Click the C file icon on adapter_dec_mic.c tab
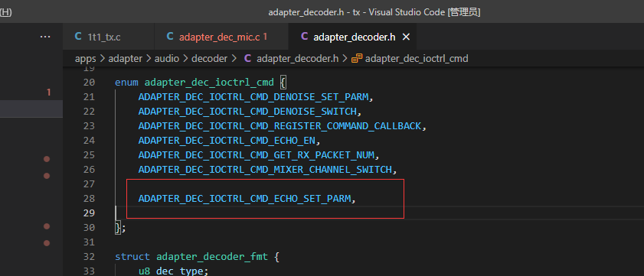The width and height of the screenshot is (644, 276). pos(170,37)
